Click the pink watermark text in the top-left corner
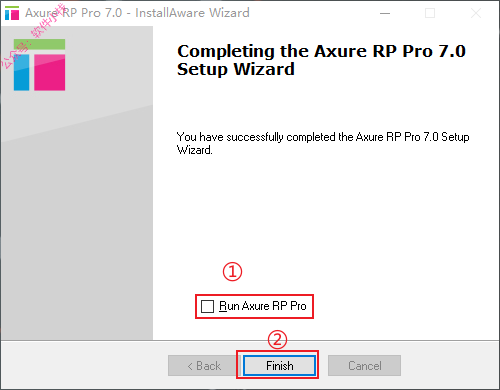The image size is (500, 390). pos(32,35)
